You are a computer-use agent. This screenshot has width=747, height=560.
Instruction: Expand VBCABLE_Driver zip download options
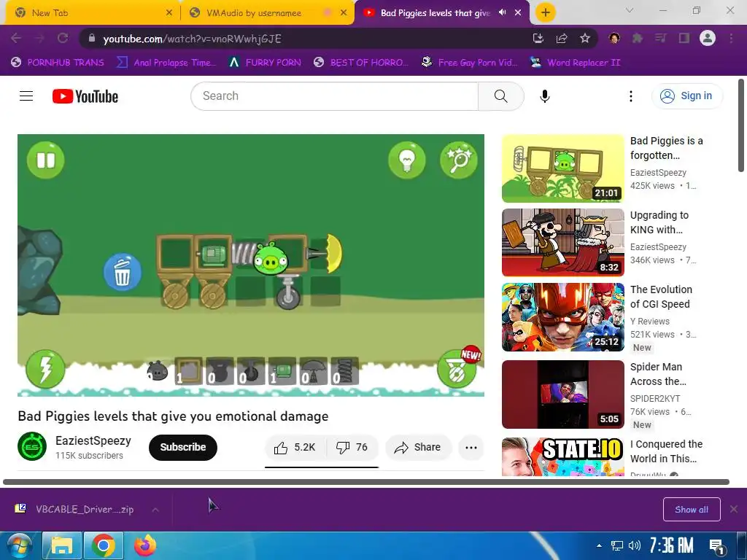coord(155,510)
